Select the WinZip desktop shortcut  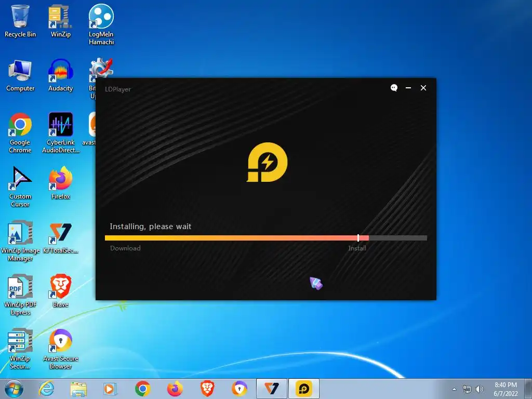pos(60,21)
